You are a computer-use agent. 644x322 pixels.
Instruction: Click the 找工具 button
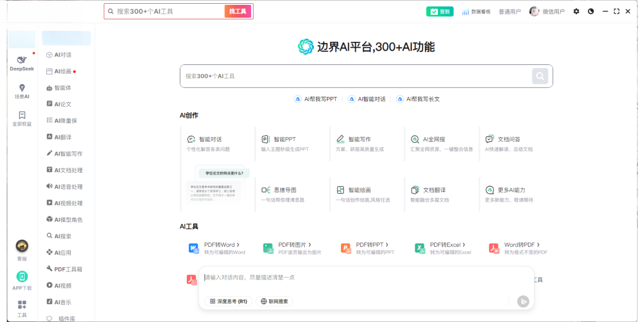238,11
